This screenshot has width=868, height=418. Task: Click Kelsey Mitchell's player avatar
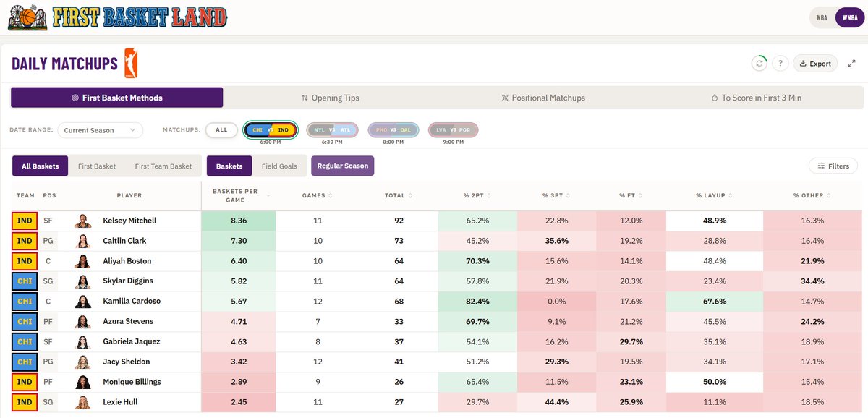[x=83, y=221]
